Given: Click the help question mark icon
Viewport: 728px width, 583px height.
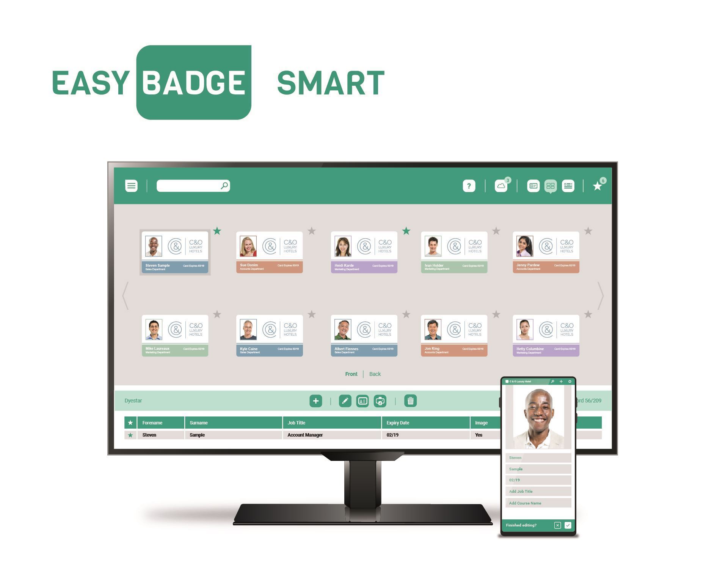Looking at the screenshot, I should (x=469, y=185).
